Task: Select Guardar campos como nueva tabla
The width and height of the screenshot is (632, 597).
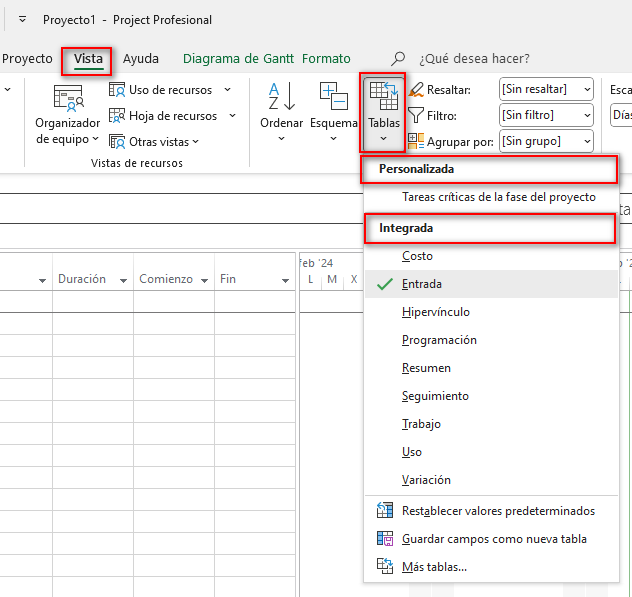Action: coord(493,539)
